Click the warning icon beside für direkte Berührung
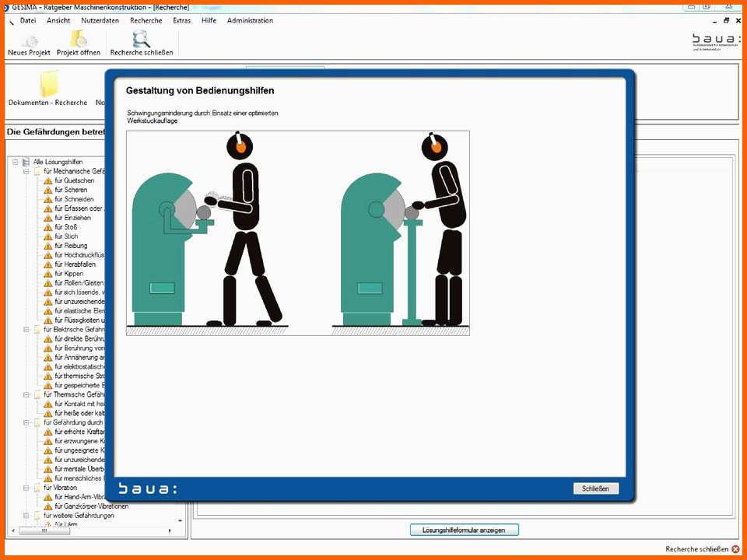Screen dimensions: 747x560 pos(48,339)
